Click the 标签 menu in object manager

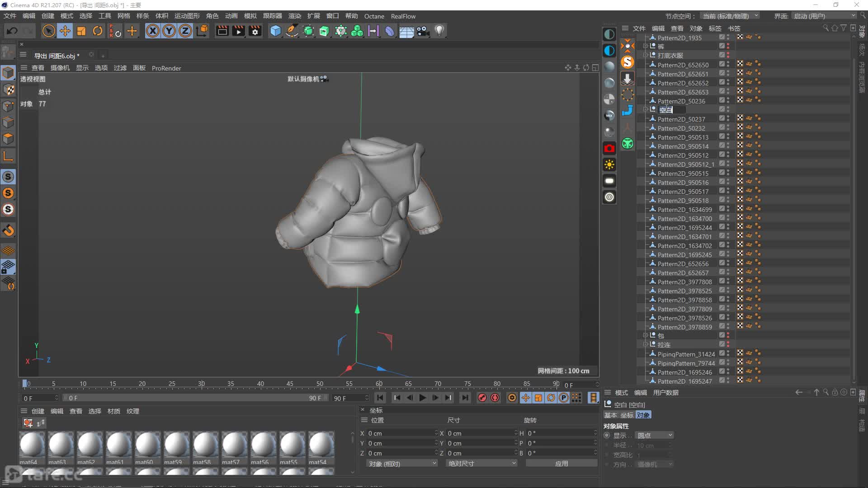[715, 28]
